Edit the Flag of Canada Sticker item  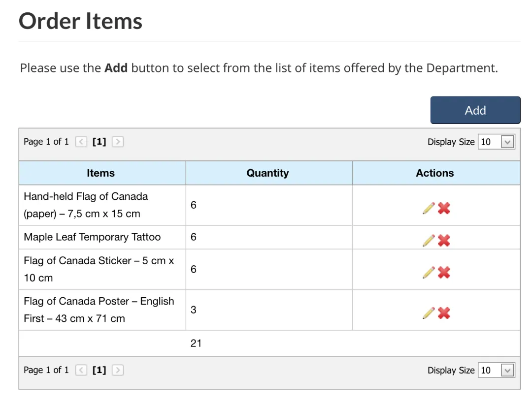pyautogui.click(x=429, y=273)
